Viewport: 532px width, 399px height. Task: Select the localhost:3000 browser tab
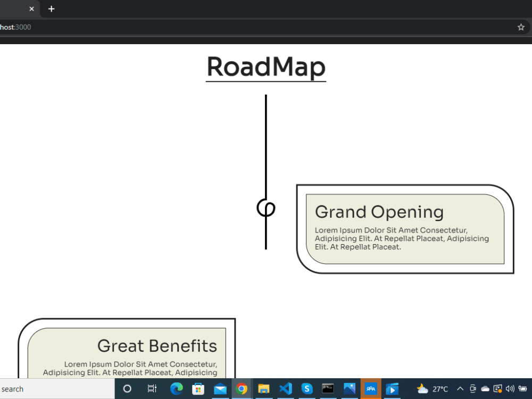[x=14, y=9]
